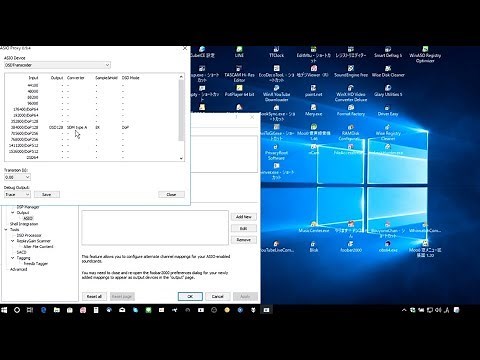Open RAMDisk Configuration icon

[351, 132]
